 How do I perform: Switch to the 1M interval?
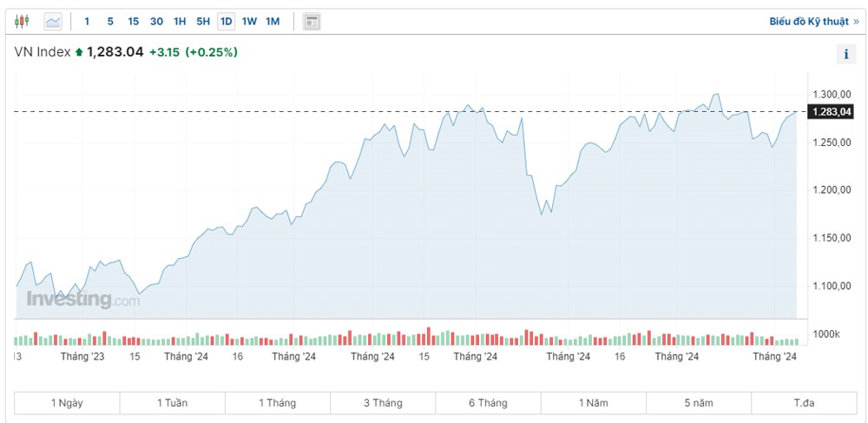coord(273,21)
